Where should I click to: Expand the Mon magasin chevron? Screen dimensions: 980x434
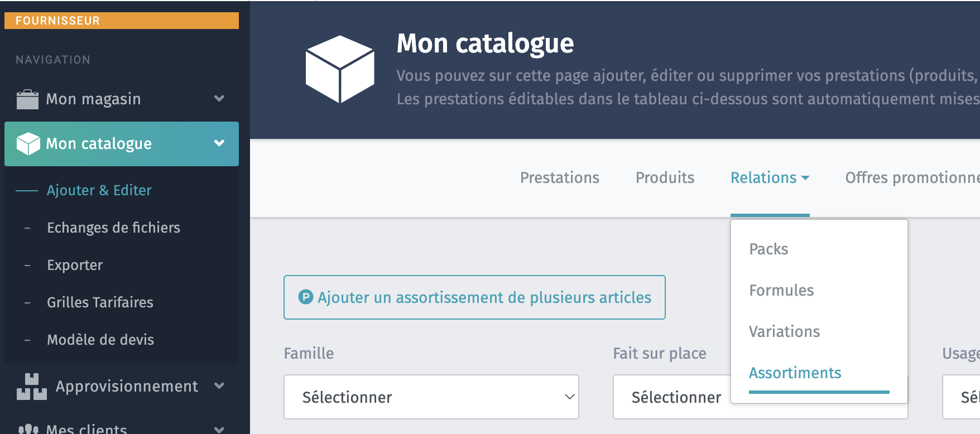(219, 99)
